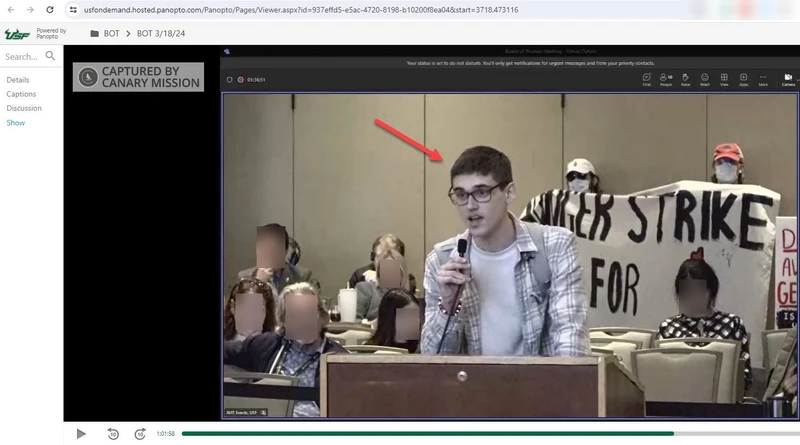
Task: Go forward in browser history
Action: point(29,9)
